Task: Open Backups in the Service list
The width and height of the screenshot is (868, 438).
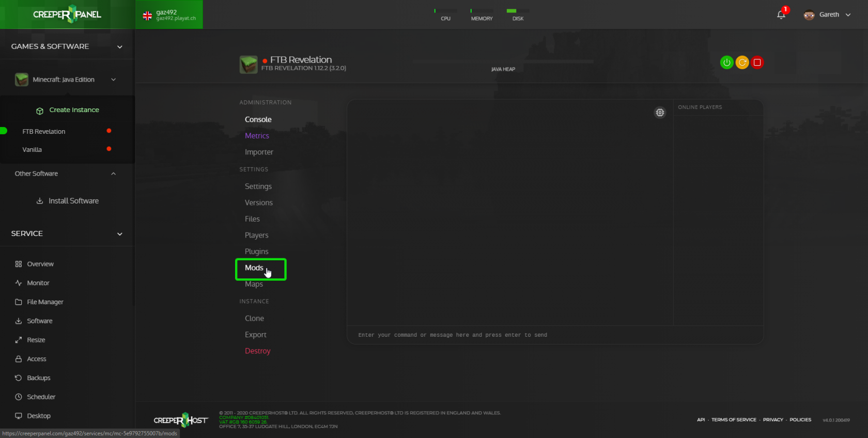Action: (39, 378)
